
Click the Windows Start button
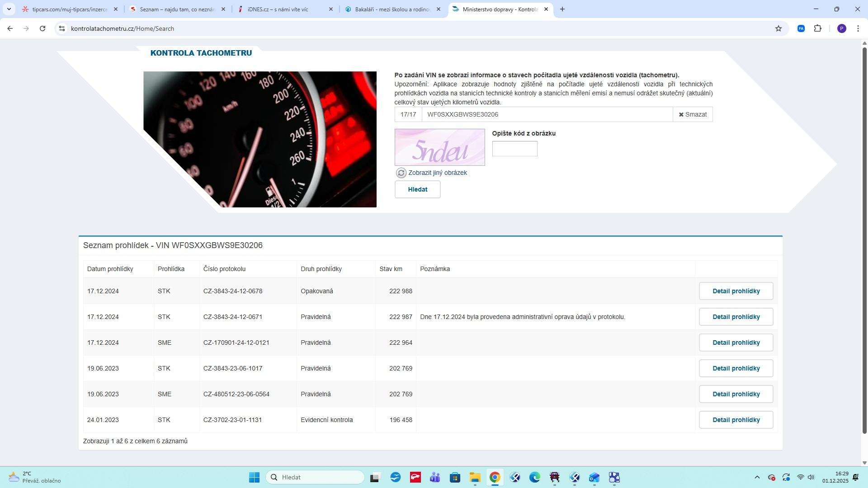coord(254,478)
